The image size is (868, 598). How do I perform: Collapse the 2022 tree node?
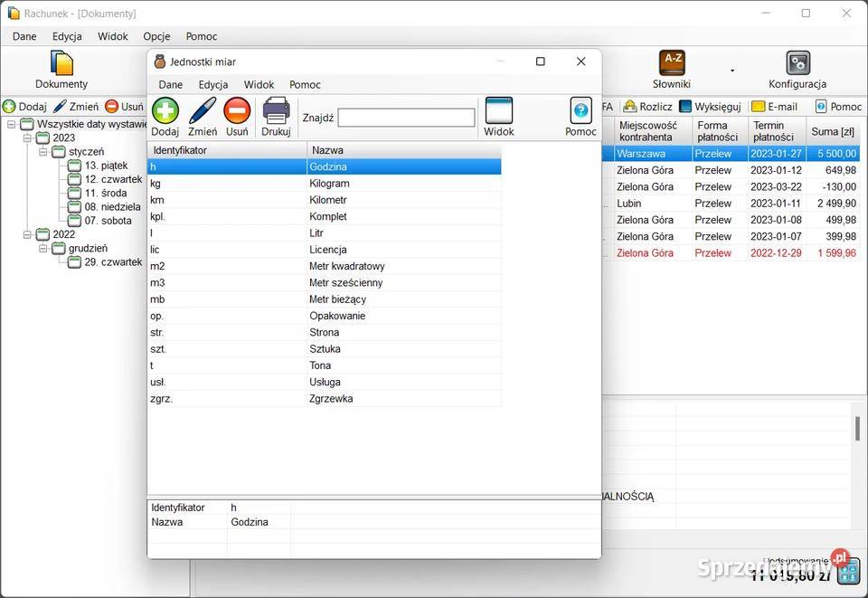(27, 234)
